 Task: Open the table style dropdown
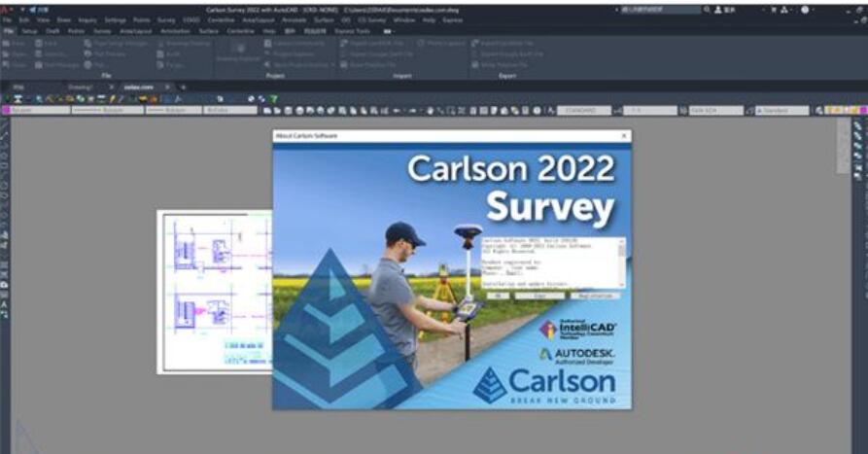[x=716, y=111]
